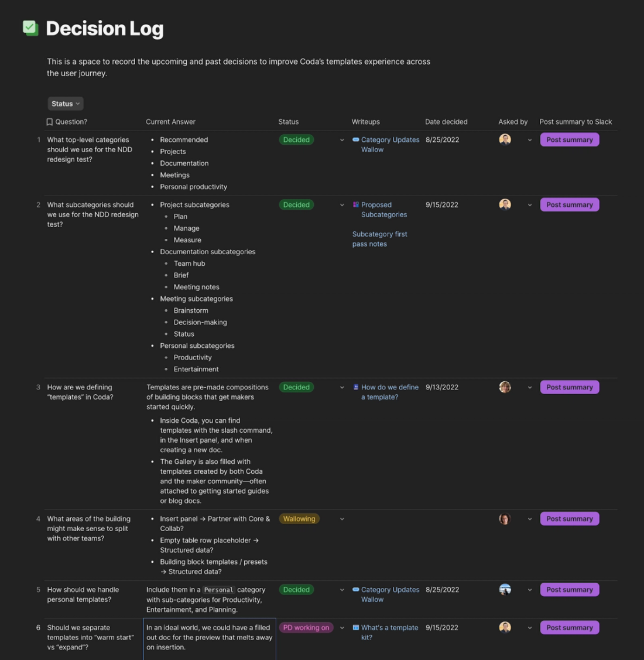
Task: Click the PD working on status tag
Action: (306, 628)
